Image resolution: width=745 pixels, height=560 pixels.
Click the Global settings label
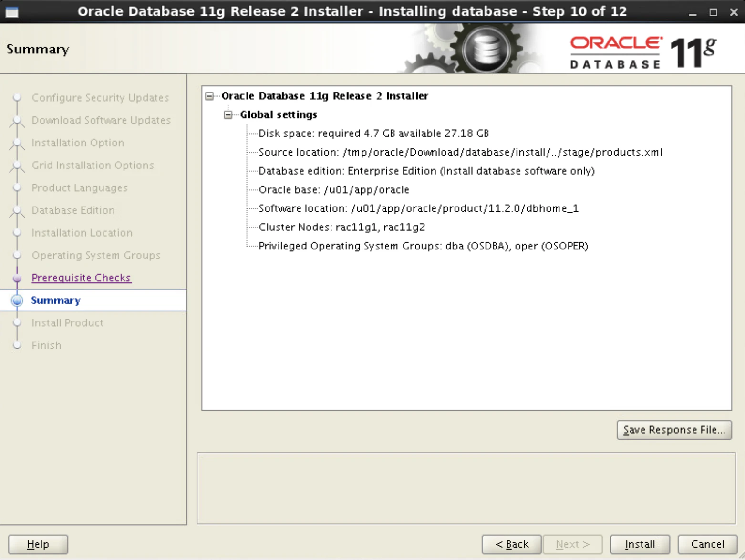point(279,115)
